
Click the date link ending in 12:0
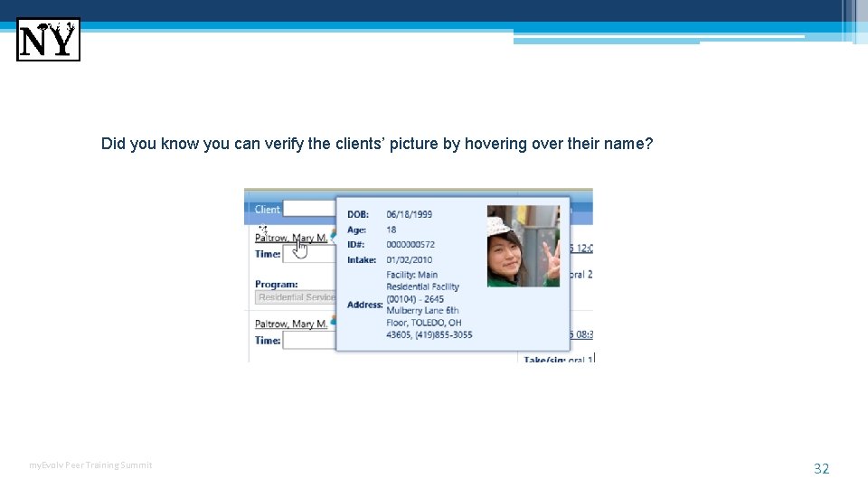(581, 248)
